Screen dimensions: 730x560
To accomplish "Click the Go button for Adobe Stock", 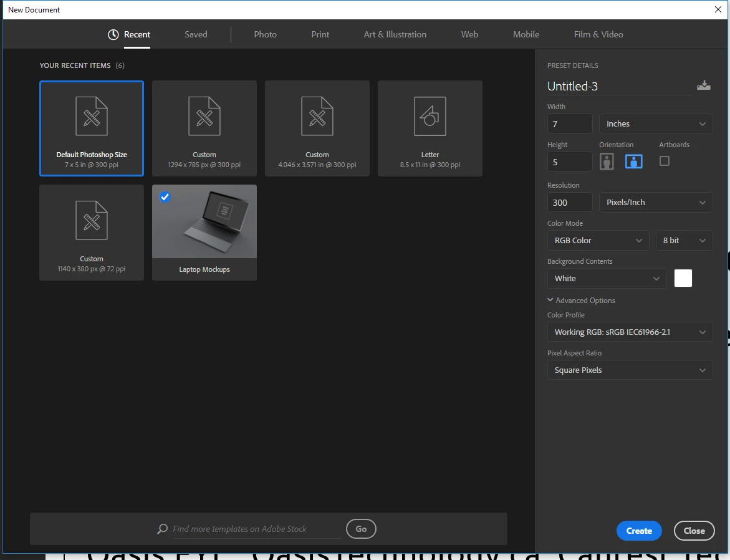I will pos(362,529).
